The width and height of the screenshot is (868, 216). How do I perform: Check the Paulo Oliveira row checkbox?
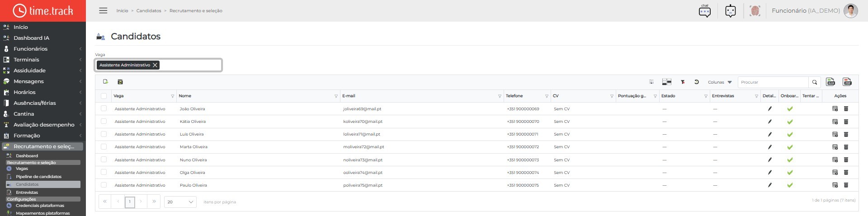(x=104, y=185)
